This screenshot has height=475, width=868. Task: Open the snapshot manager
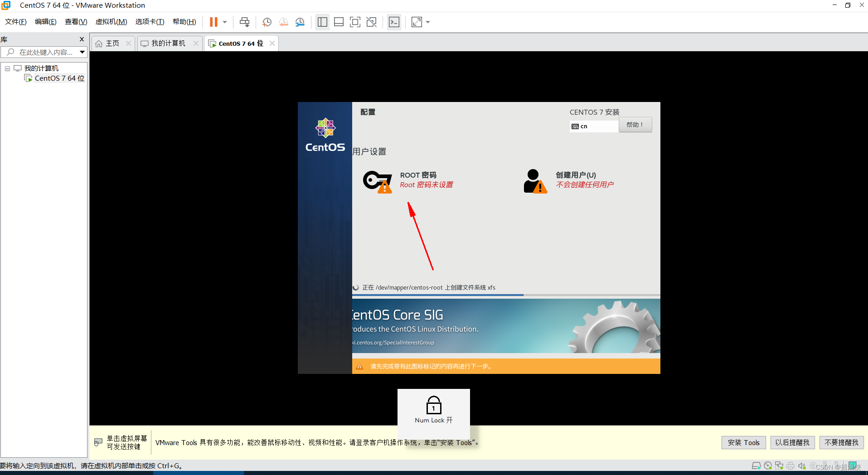coord(300,22)
